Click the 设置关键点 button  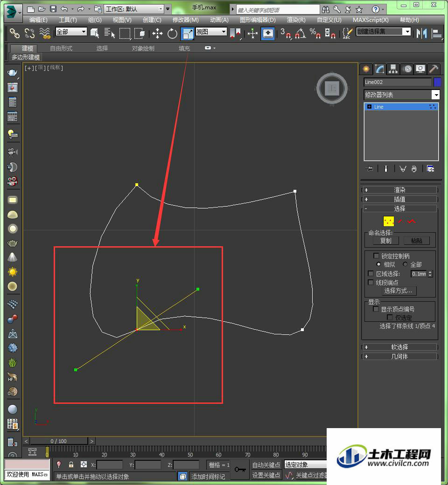click(x=266, y=475)
